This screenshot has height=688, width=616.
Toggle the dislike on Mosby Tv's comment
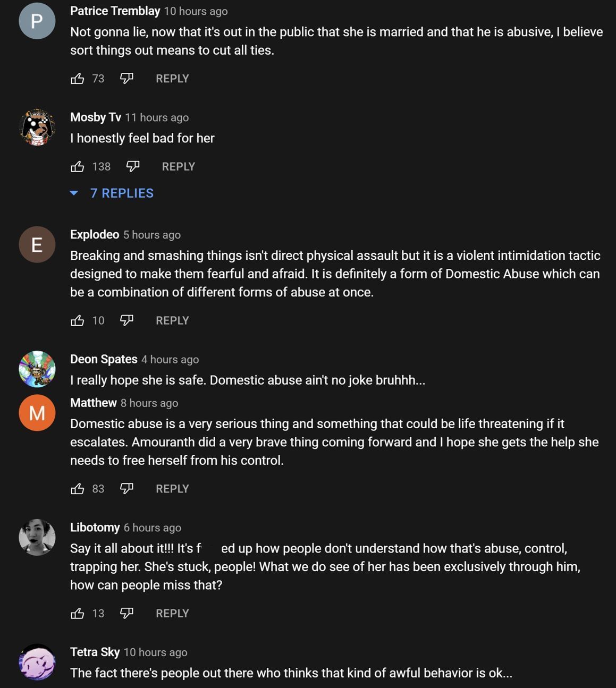(132, 166)
